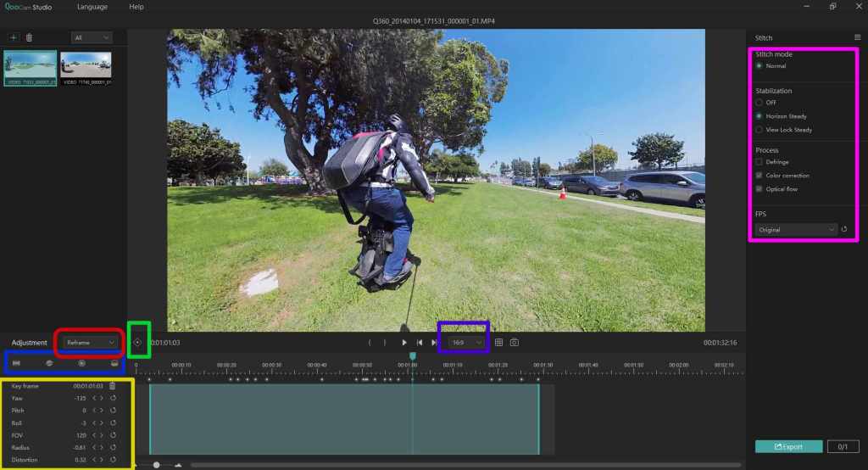The image size is (868, 470).
Task: Click the timeline zoom slider handle
Action: pos(157,465)
